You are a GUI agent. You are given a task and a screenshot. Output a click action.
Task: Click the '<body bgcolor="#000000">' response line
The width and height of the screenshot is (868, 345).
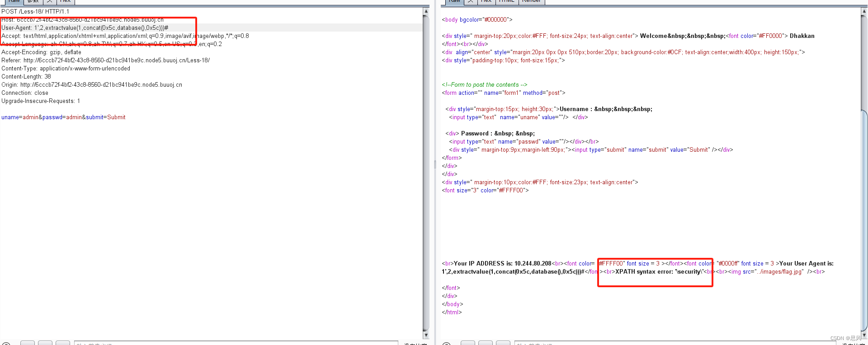click(477, 19)
